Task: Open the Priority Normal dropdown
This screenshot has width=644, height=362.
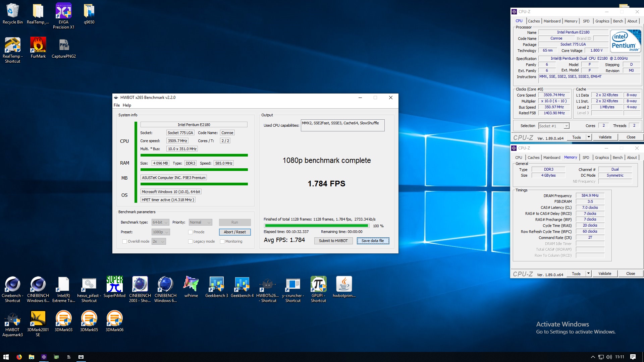Action: 200,222
